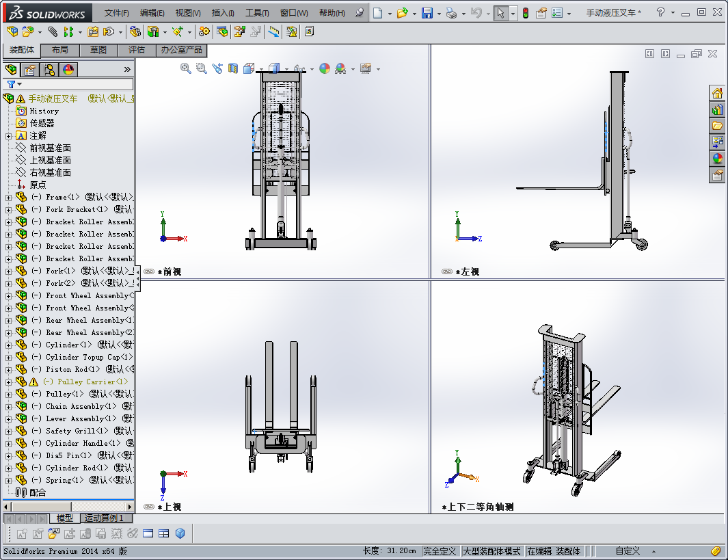Switch to the 评估 ribbon tab
The image size is (728, 560).
(135, 50)
